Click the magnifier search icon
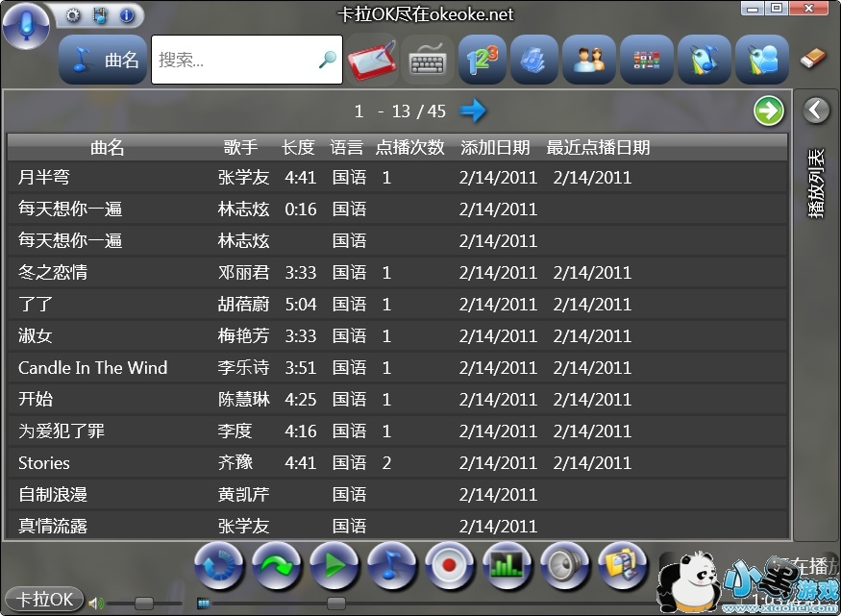 point(328,60)
